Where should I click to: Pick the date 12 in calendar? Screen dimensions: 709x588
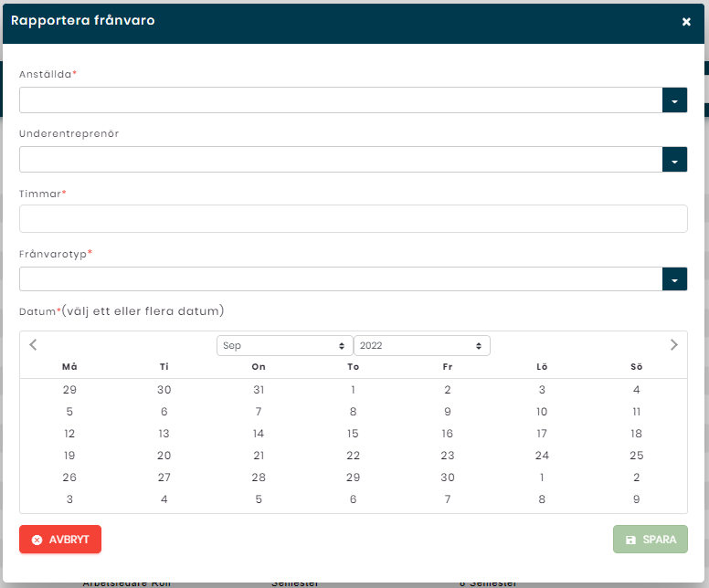click(69, 434)
